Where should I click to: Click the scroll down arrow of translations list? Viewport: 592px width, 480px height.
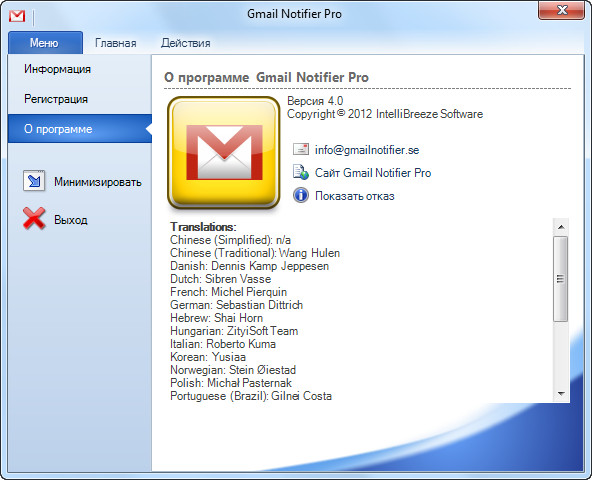click(561, 394)
